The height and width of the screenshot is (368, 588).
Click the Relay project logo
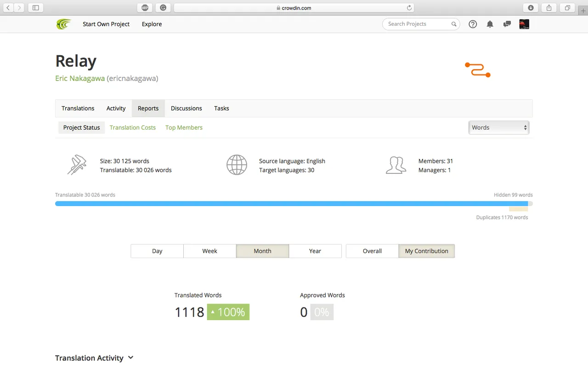tap(478, 70)
